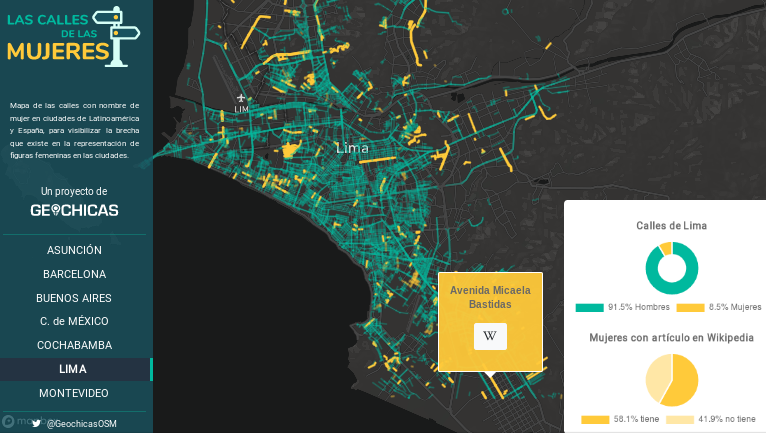The image size is (766, 433).
Task: Switch to the Buenos Aires map
Action: [74, 298]
